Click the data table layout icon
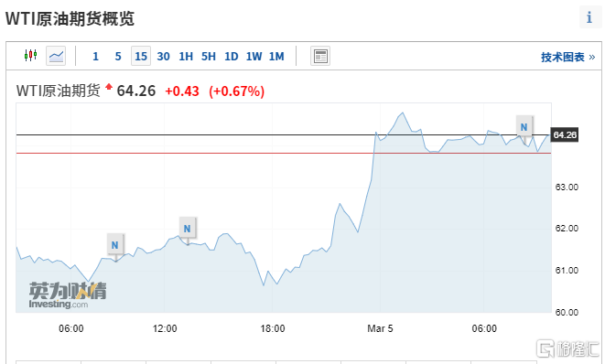The image size is (605, 364). [x=320, y=56]
